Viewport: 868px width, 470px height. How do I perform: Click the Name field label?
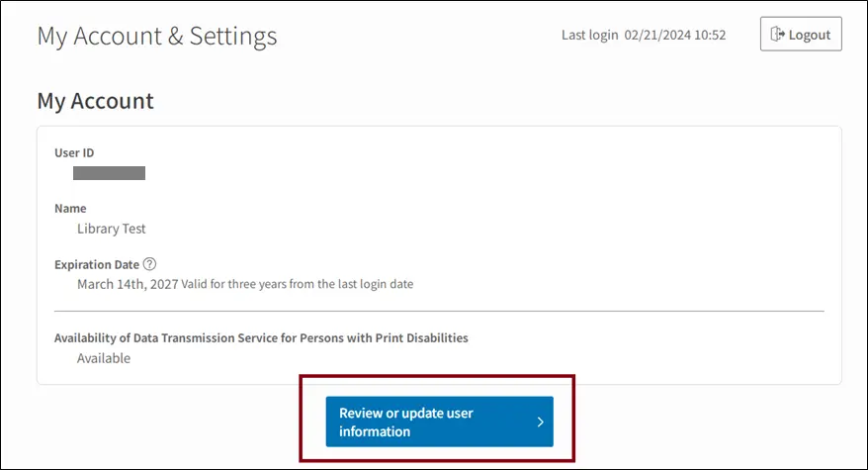(70, 209)
